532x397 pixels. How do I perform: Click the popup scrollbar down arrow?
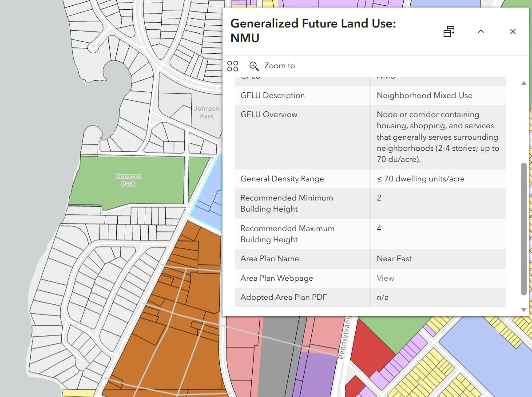pyautogui.click(x=524, y=310)
